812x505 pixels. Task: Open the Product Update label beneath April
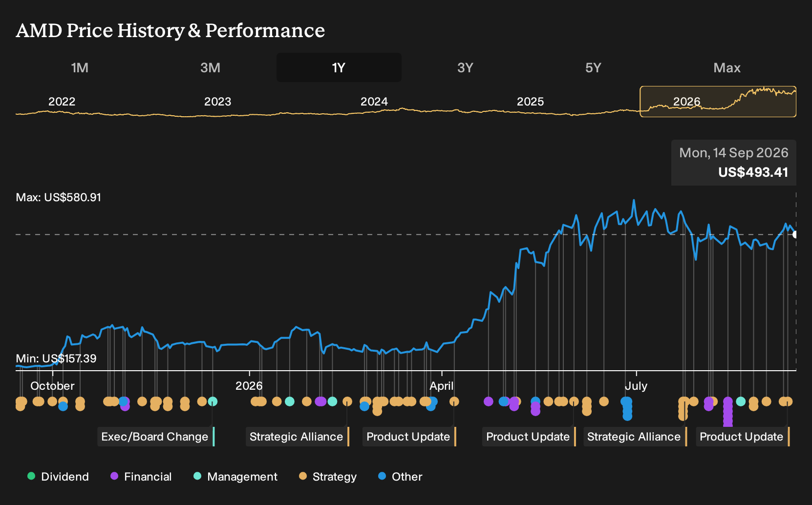pos(409,437)
